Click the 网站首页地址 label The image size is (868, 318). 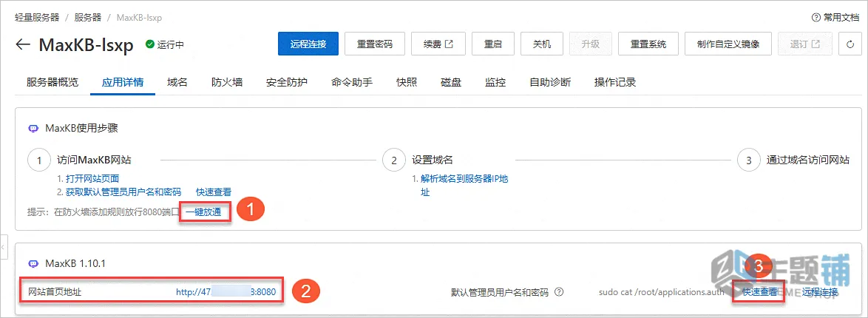coord(55,292)
